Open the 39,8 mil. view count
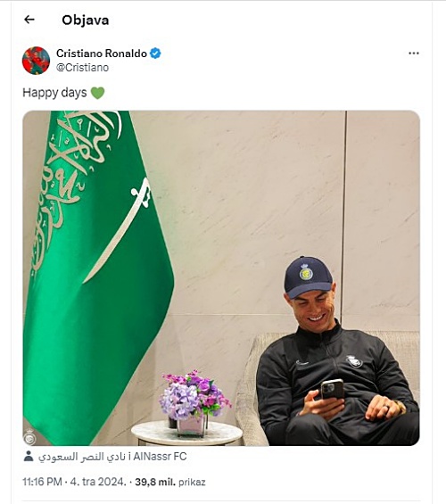The height and width of the screenshot is (504, 446). 155,482
